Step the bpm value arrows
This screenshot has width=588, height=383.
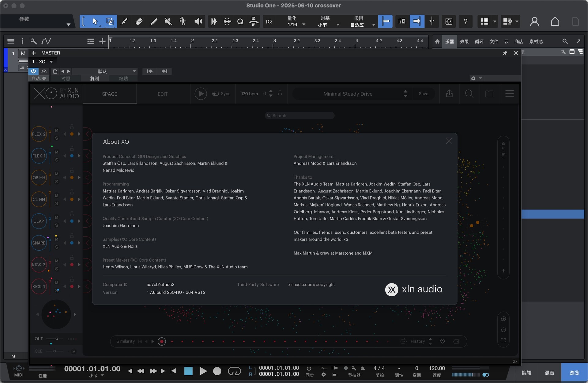pyautogui.click(x=271, y=93)
